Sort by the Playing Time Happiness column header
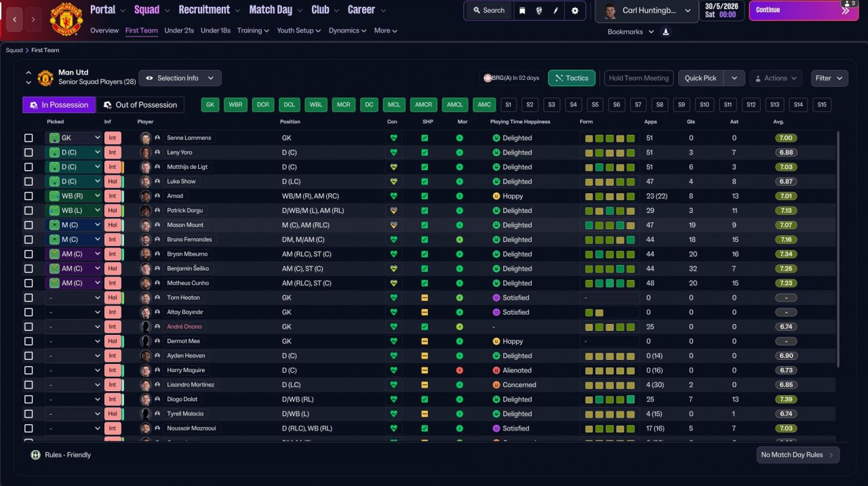 click(520, 122)
